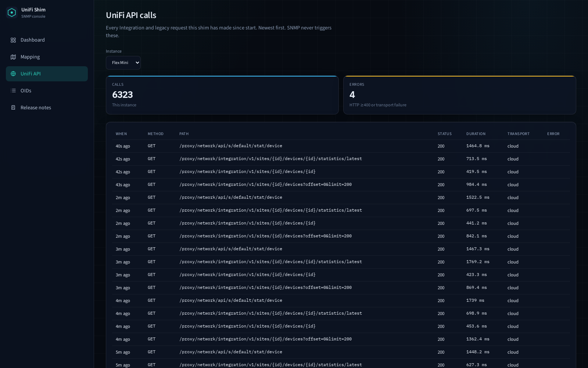This screenshot has width=588, height=368.
Task: Click the DURATION column header
Action: 476,134
